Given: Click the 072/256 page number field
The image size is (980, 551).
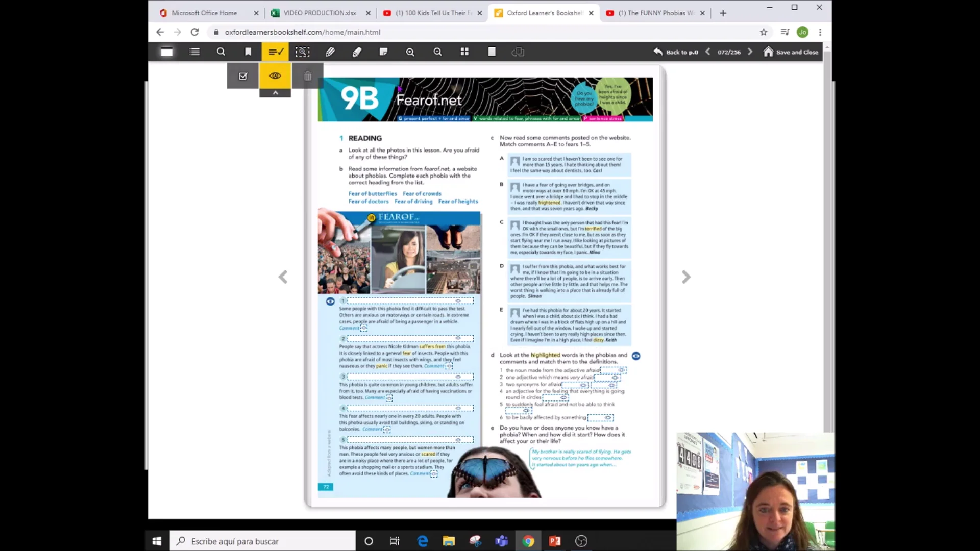Looking at the screenshot, I should point(729,52).
